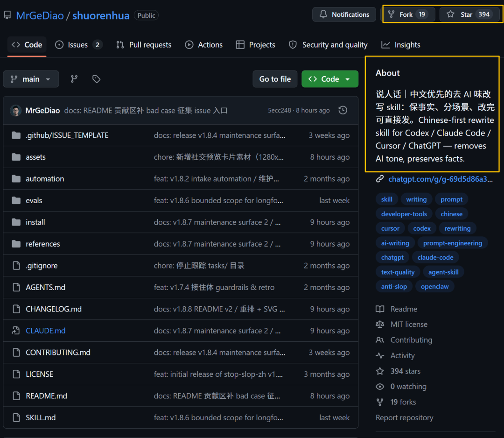This screenshot has height=438, width=504.
Task: Open the tags icon
Action: click(96, 79)
